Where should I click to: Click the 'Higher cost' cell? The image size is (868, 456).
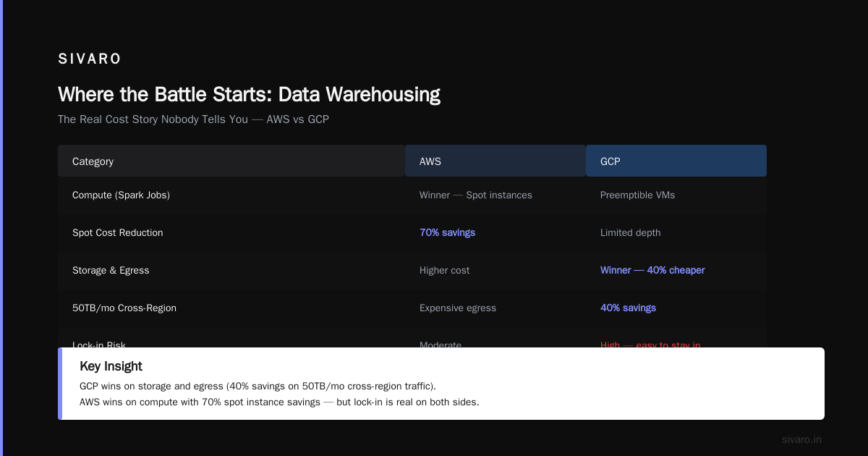[444, 271]
